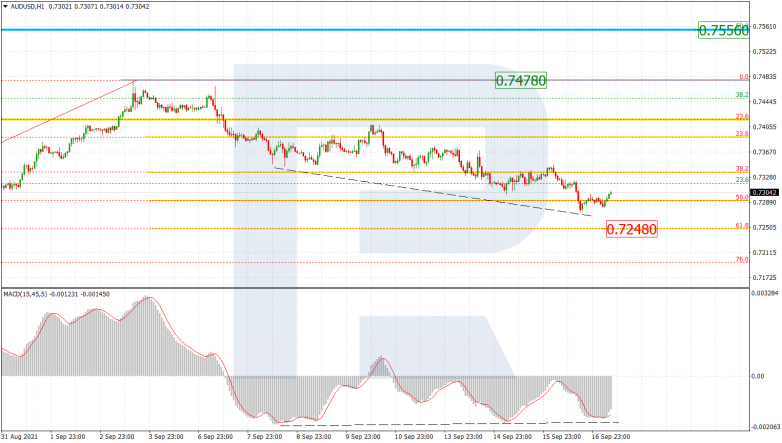
Task: Click the 0.72505 price axis label
Action: tap(766, 227)
